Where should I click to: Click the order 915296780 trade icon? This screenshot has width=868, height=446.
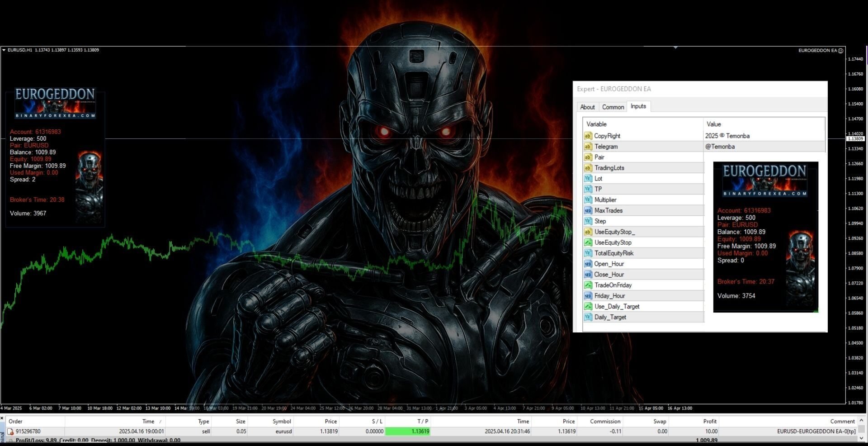10,432
